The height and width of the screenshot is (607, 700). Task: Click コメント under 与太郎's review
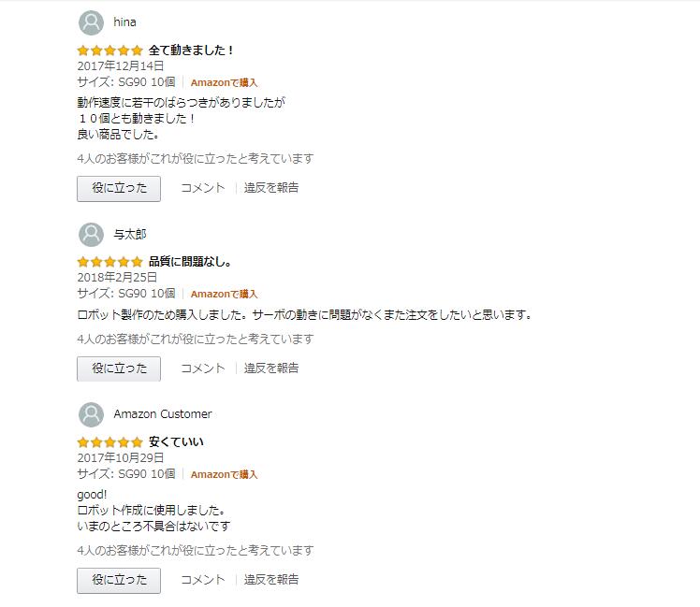pos(202,369)
